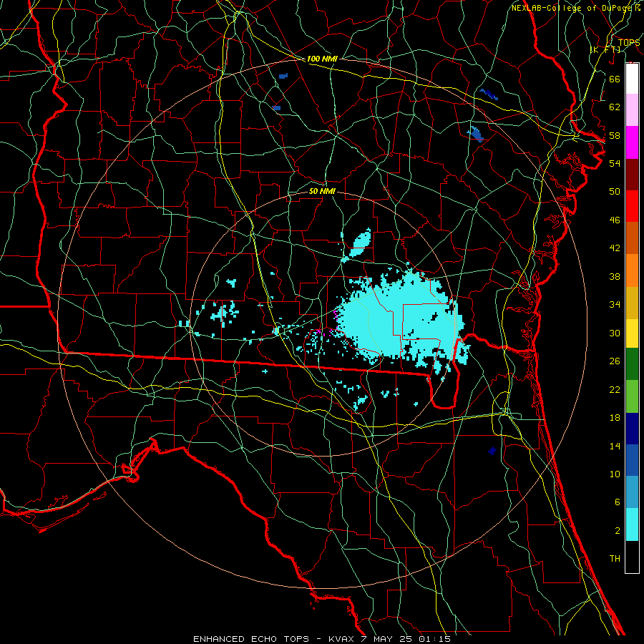The image size is (644, 644).
Task: Click the legend value 54
Action: (615, 163)
